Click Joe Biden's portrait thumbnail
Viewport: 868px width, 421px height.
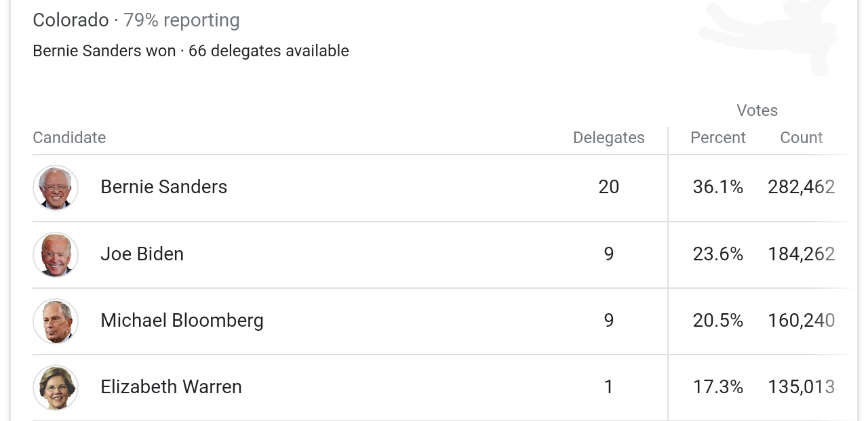click(x=56, y=255)
